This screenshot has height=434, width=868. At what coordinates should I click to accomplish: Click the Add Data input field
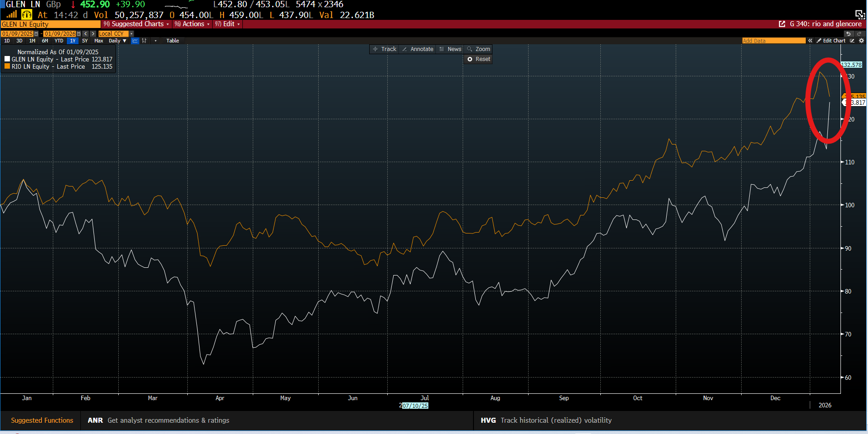click(774, 41)
